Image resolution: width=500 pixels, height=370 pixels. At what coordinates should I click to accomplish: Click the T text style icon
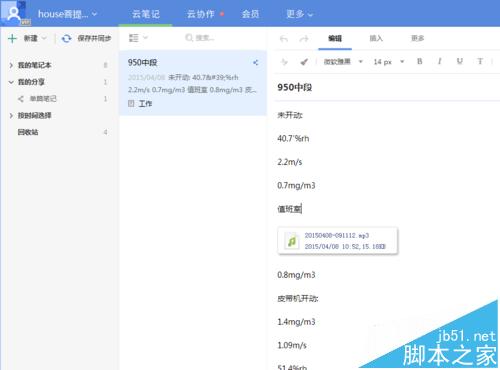pyautogui.click(x=480, y=61)
